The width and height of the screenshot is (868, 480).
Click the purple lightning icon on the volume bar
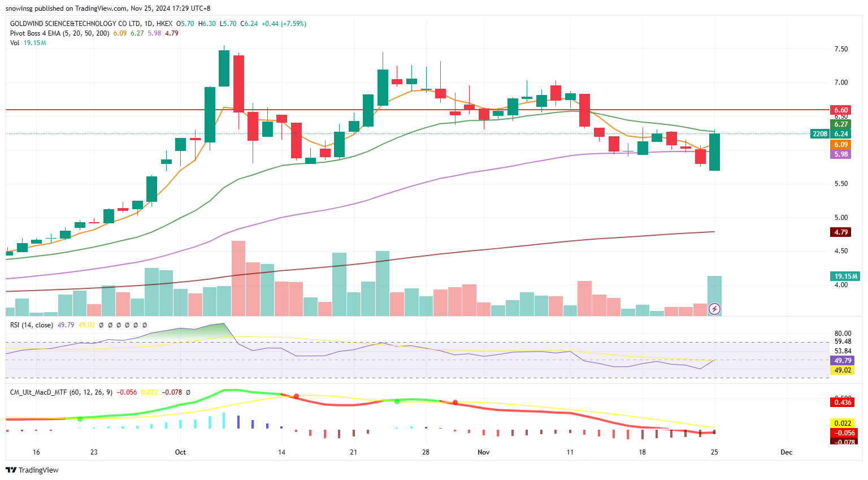pyautogui.click(x=714, y=309)
